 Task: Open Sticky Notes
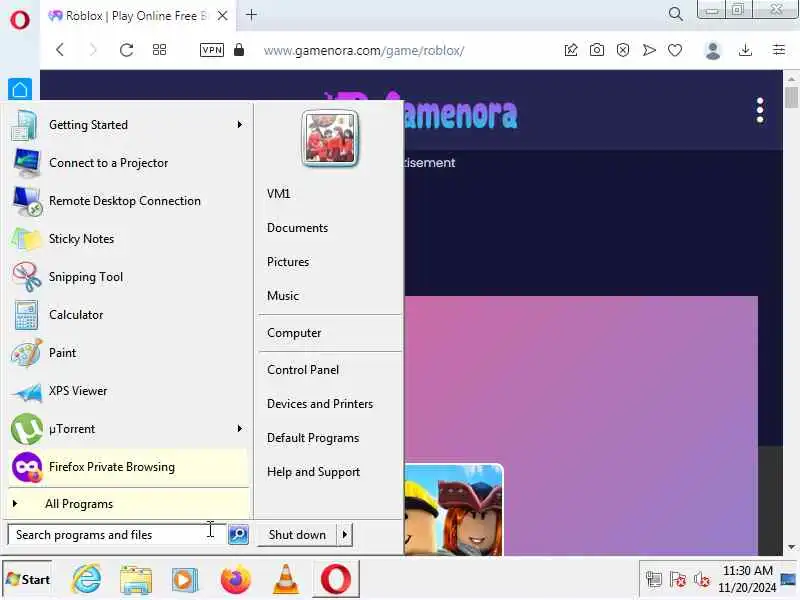[x=128, y=239]
